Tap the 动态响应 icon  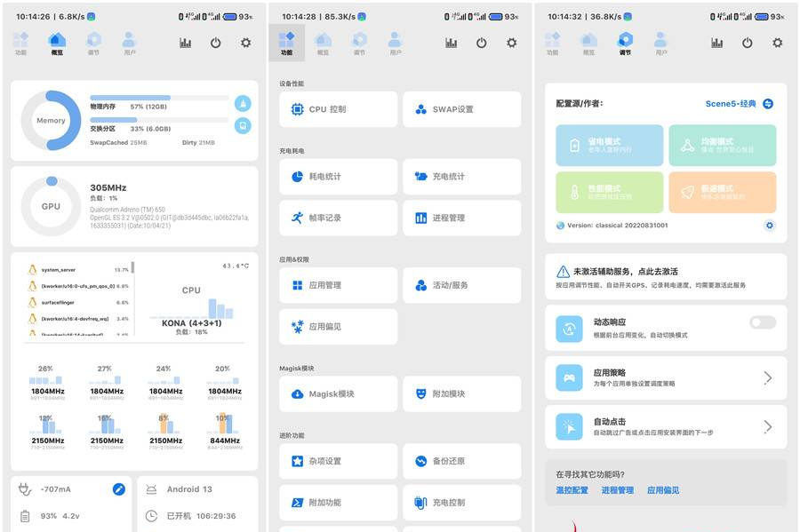[569, 329]
